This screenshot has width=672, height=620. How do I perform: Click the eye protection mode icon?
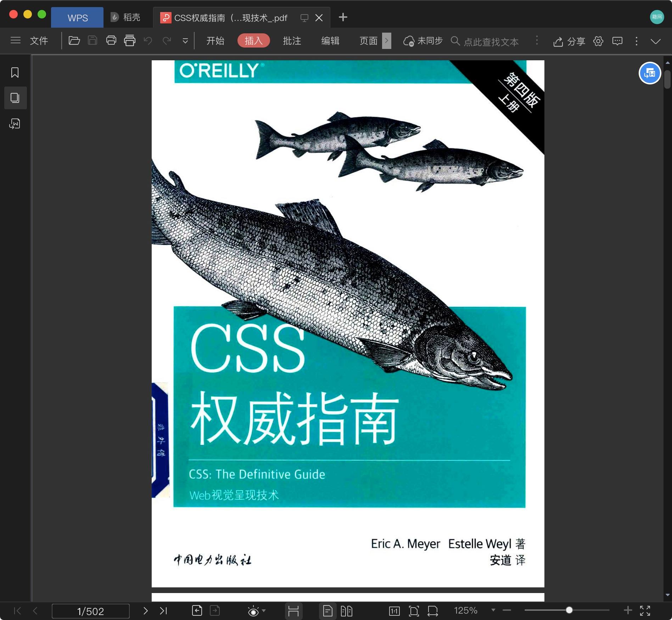click(x=253, y=611)
